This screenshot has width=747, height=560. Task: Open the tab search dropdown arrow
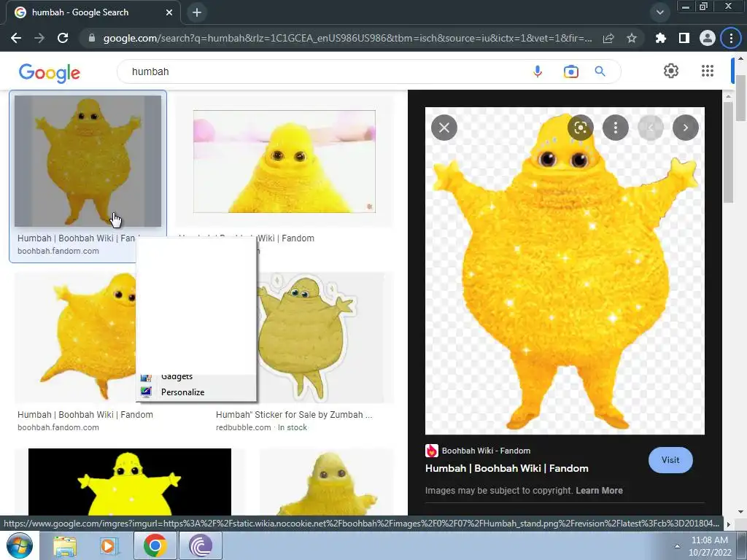[x=659, y=12]
